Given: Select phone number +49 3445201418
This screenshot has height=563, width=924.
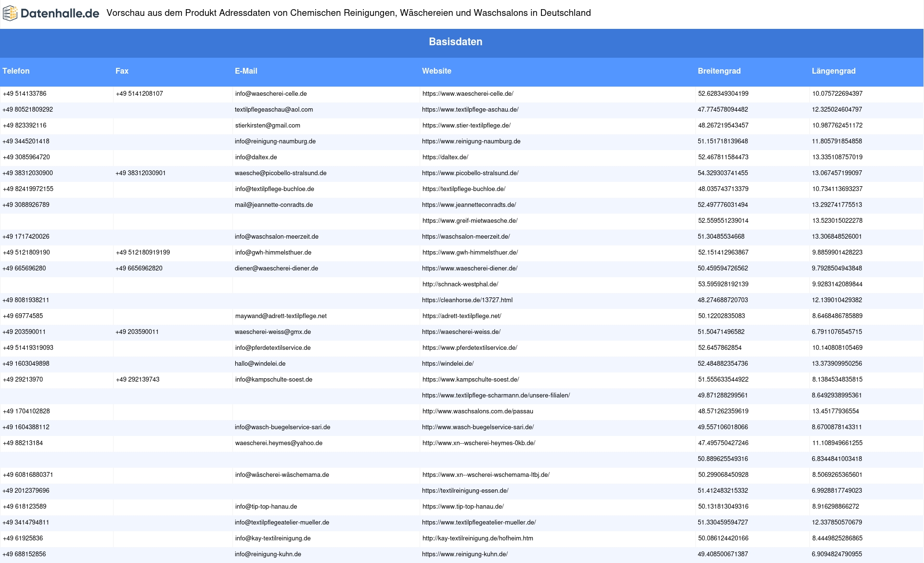Looking at the screenshot, I should tap(26, 141).
